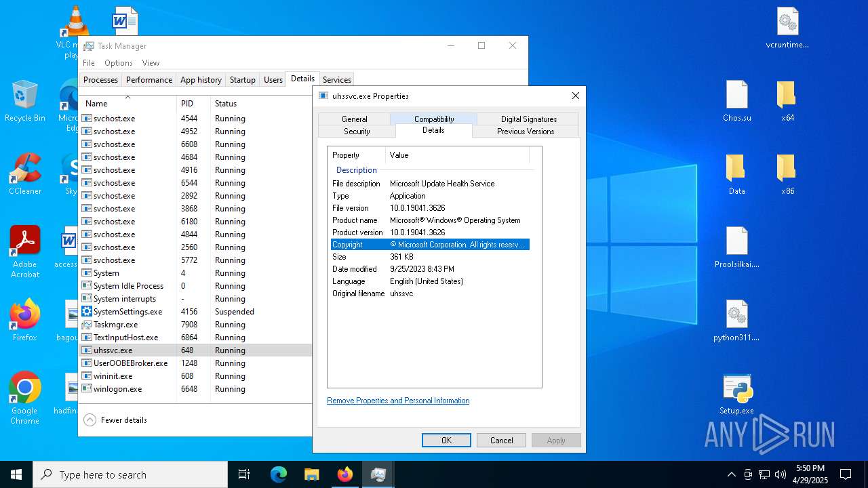
Task: Open the View menu in Task Manager
Action: [x=151, y=63]
